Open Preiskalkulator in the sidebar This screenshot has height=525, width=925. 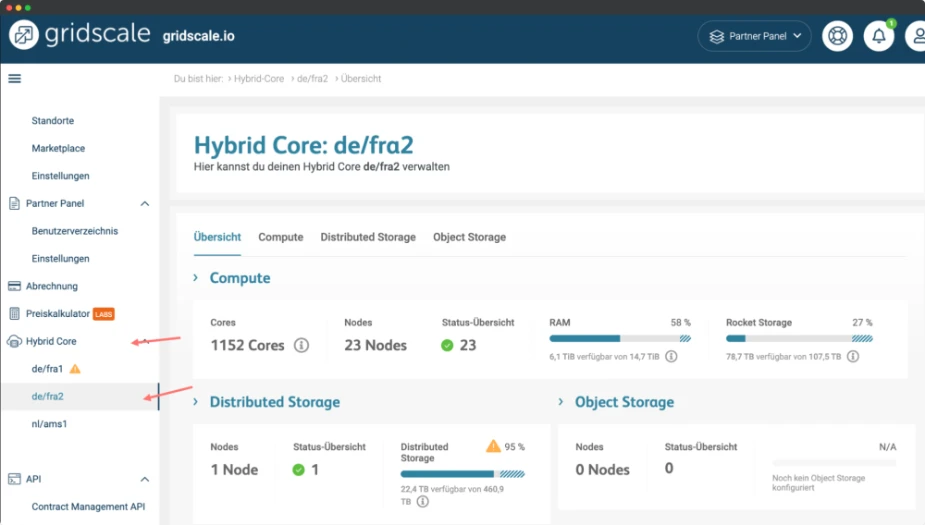58,313
